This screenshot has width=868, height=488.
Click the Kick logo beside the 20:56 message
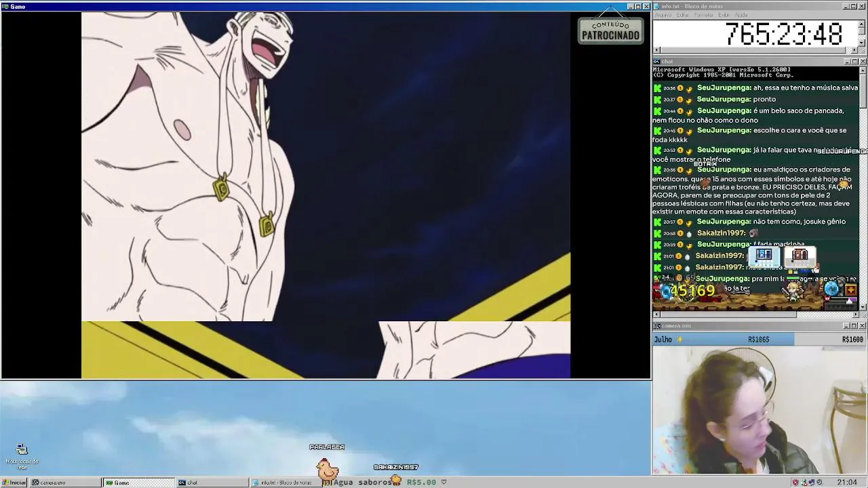(x=657, y=169)
